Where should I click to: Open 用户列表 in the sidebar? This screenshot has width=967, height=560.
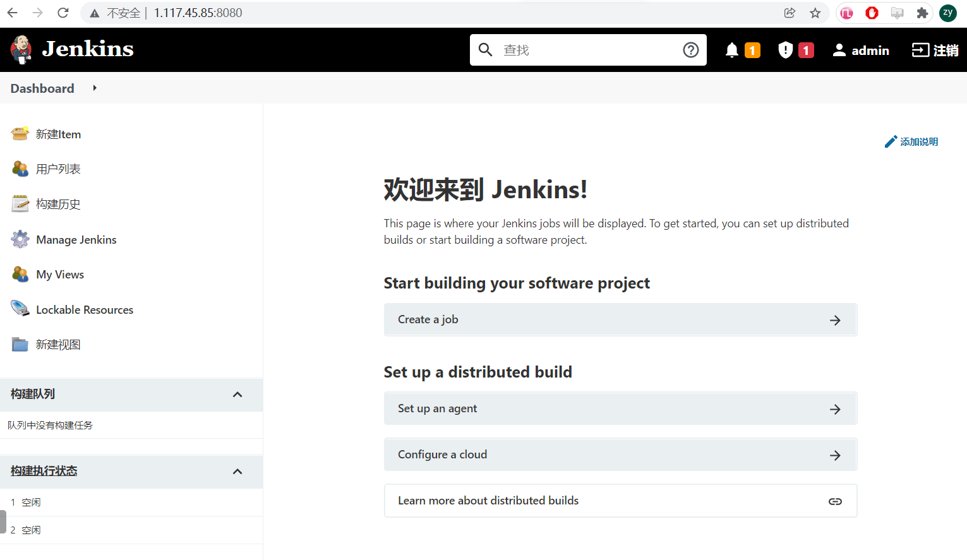click(58, 169)
